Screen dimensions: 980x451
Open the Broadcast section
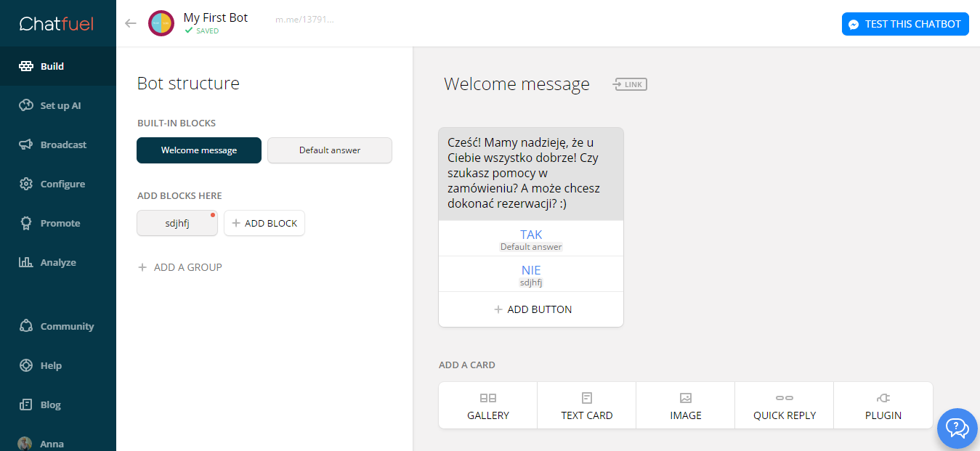point(62,145)
